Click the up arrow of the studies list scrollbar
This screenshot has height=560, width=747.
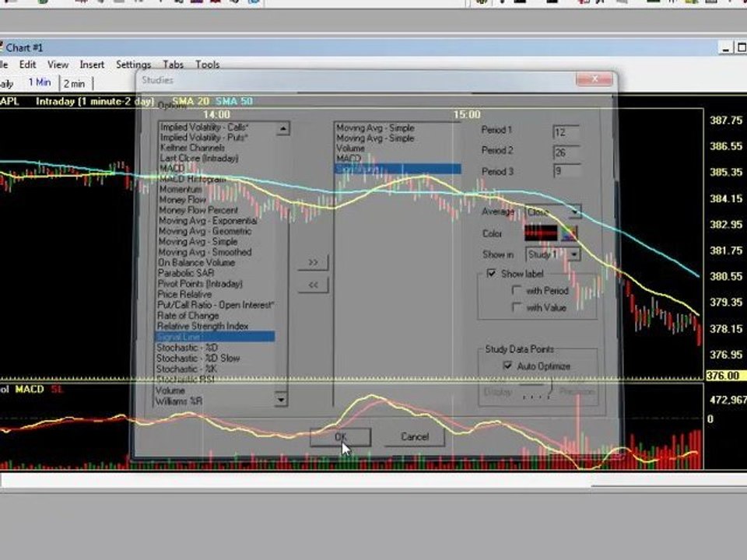(x=282, y=128)
